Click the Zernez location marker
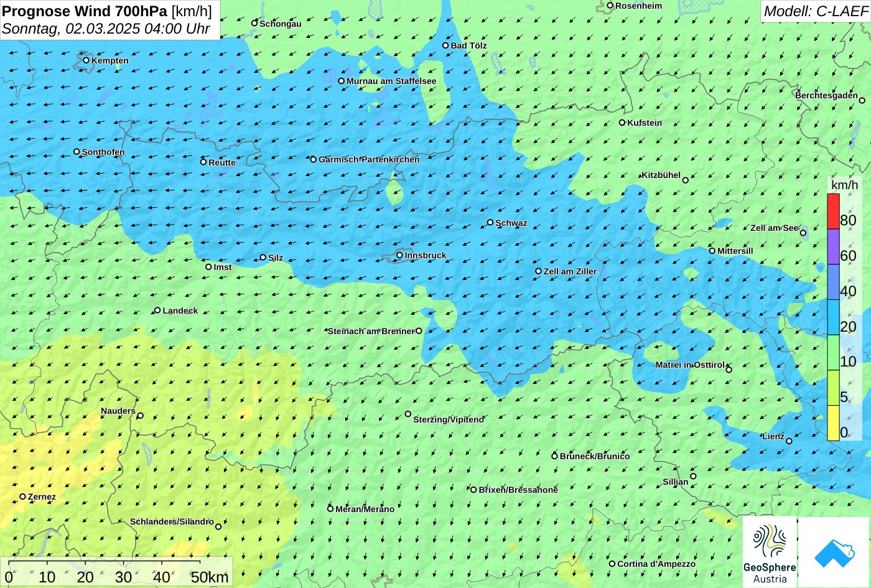Viewport: 871px width, 588px height. click(23, 497)
